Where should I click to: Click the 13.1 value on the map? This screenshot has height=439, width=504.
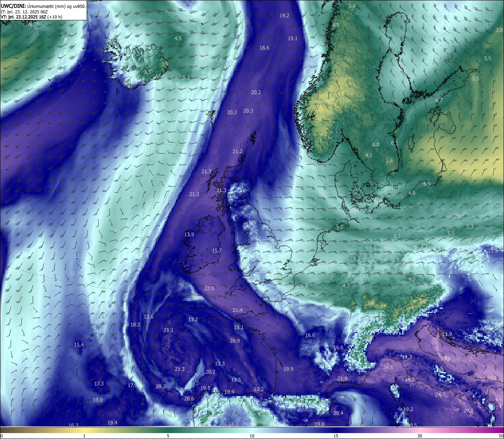point(239,328)
